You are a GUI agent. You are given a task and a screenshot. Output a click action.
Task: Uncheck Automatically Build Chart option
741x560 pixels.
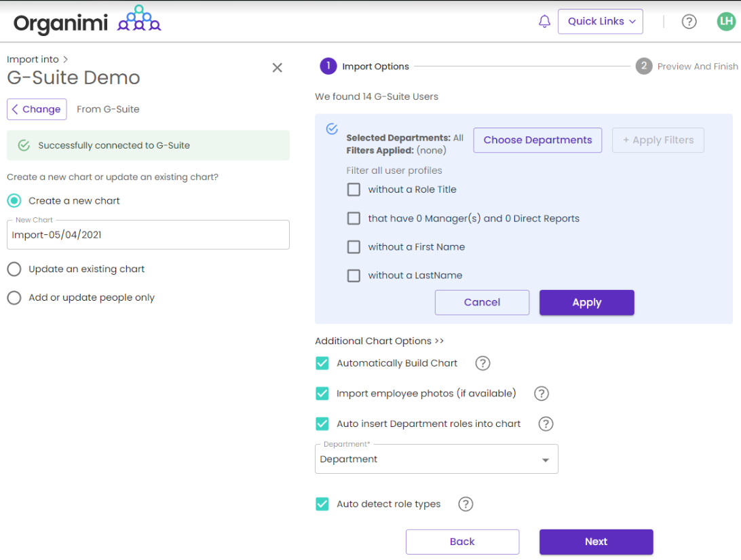322,363
